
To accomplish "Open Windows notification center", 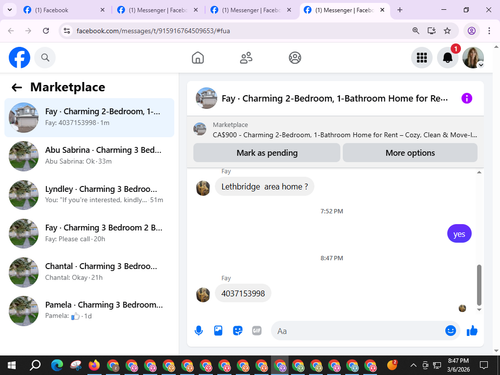I will [484, 366].
